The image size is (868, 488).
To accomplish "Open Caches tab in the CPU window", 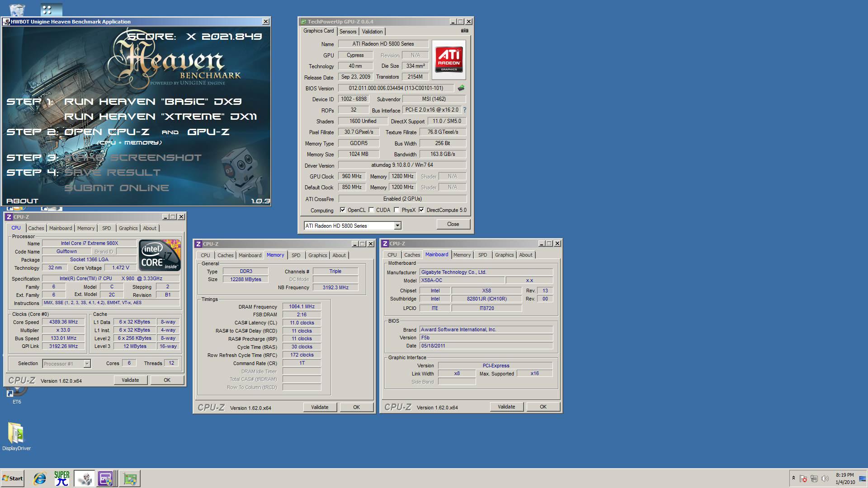I will [x=36, y=228].
